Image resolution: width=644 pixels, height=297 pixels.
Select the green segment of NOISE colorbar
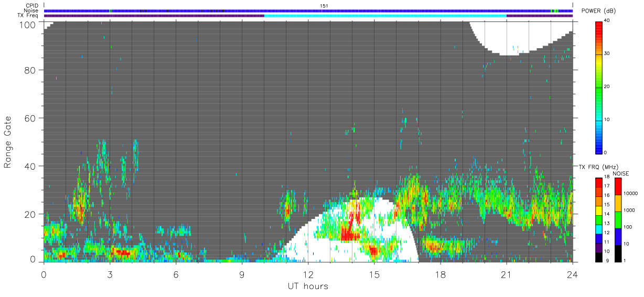[618, 220]
